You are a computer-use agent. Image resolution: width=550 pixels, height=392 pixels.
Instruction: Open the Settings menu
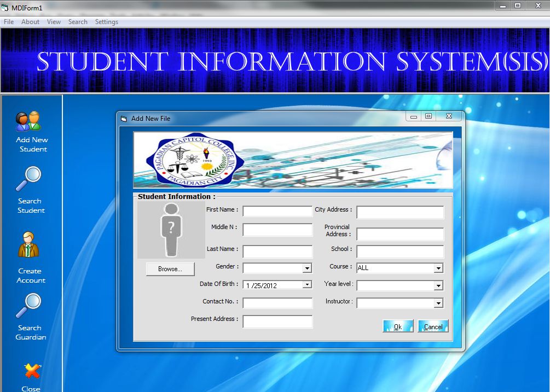coord(106,22)
